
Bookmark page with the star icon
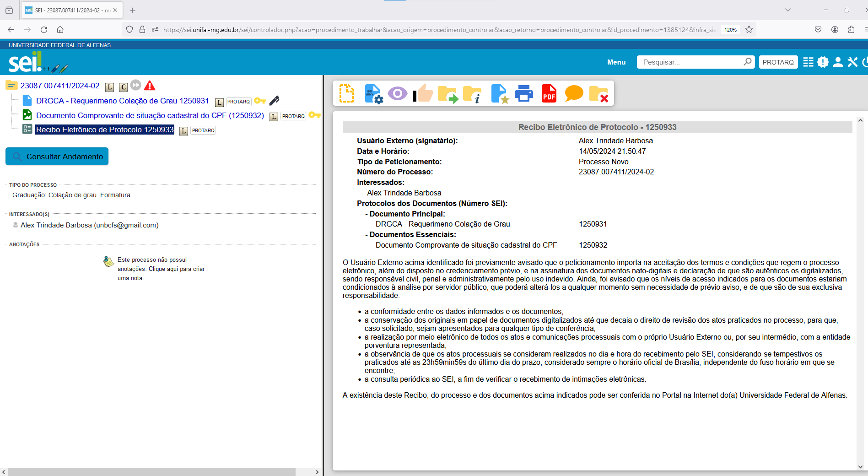[749, 30]
